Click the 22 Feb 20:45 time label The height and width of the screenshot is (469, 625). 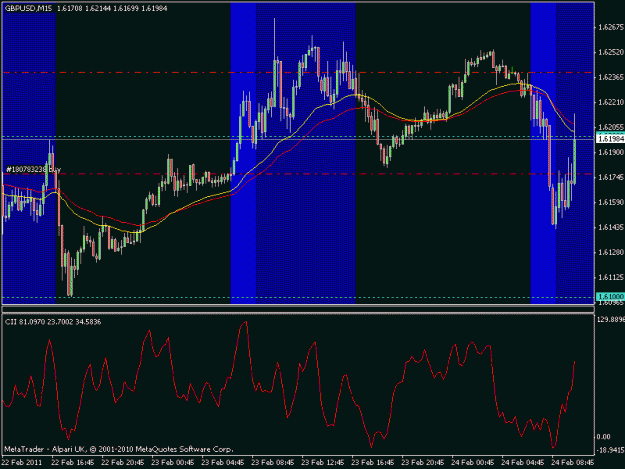coord(123,463)
